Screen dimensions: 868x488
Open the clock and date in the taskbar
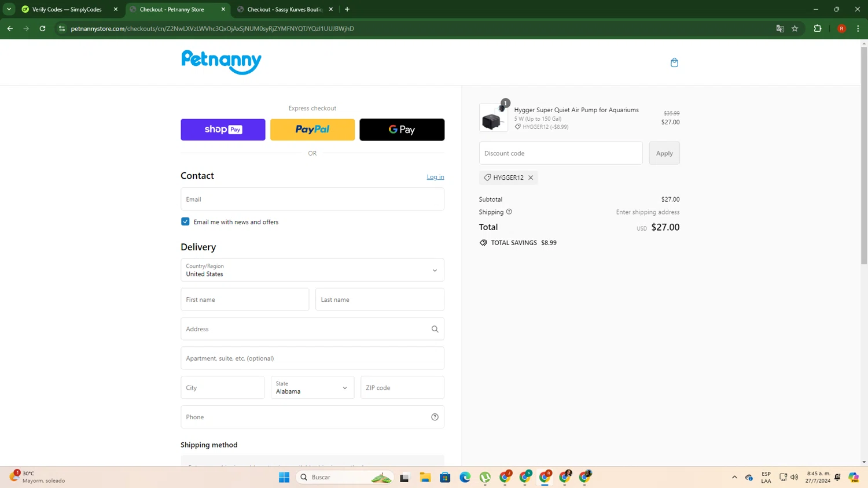pyautogui.click(x=818, y=477)
